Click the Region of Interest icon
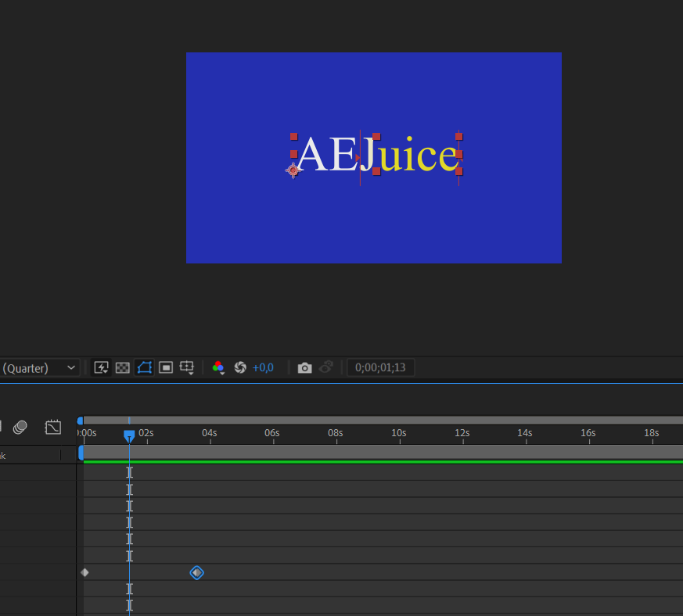Screen dimensions: 683x616 click(166, 368)
